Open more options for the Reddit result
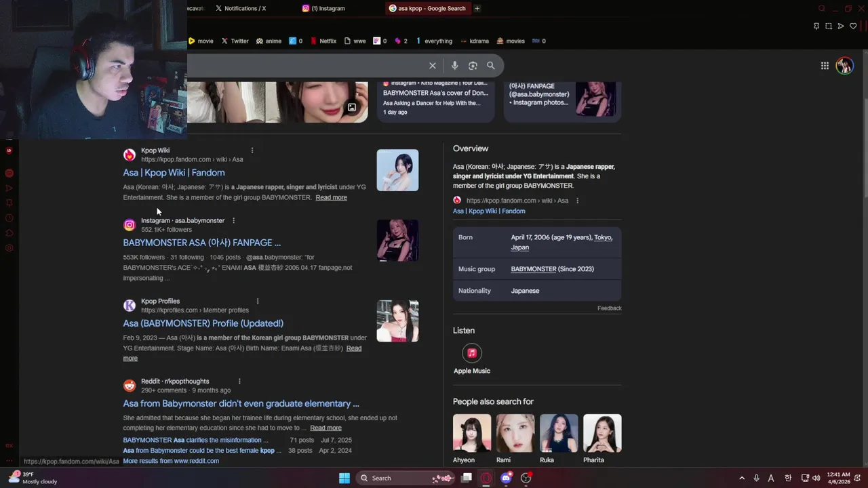 239,382
